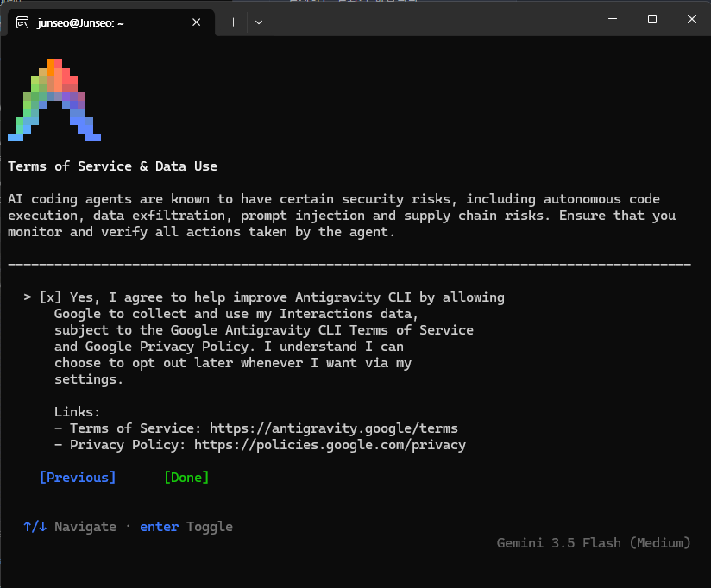Open the policies.google.com/privacy link

(x=330, y=445)
